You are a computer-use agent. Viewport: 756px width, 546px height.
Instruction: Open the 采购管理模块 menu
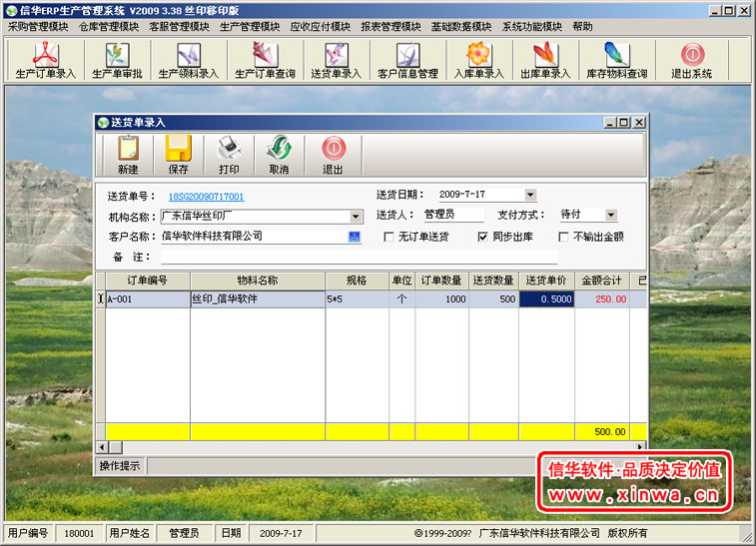click(38, 27)
